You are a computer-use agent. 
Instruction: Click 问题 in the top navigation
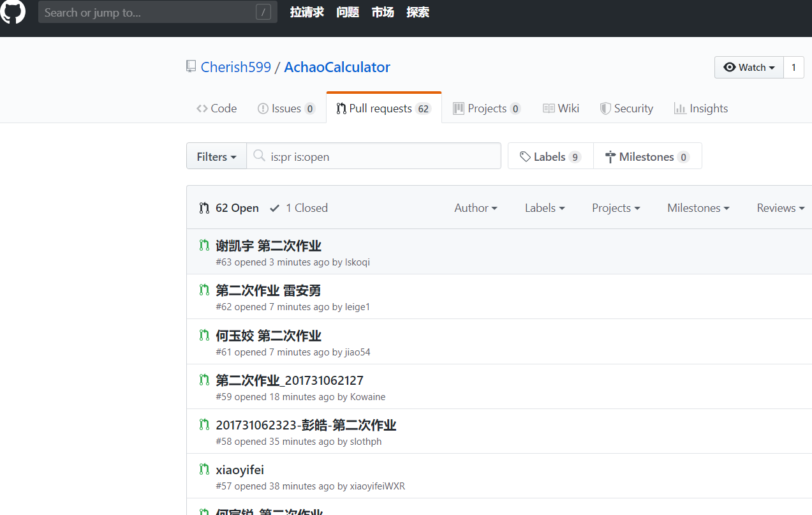coord(348,12)
